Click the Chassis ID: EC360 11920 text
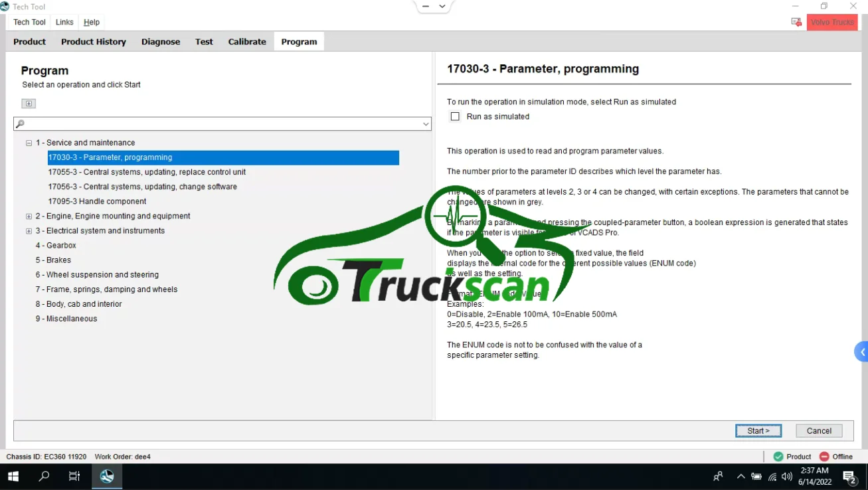This screenshot has width=868, height=490. (46, 457)
